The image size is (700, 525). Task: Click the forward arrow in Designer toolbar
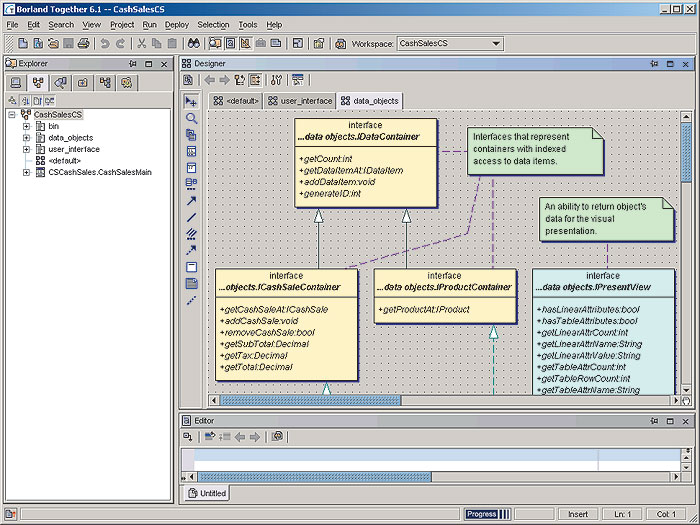pos(224,80)
